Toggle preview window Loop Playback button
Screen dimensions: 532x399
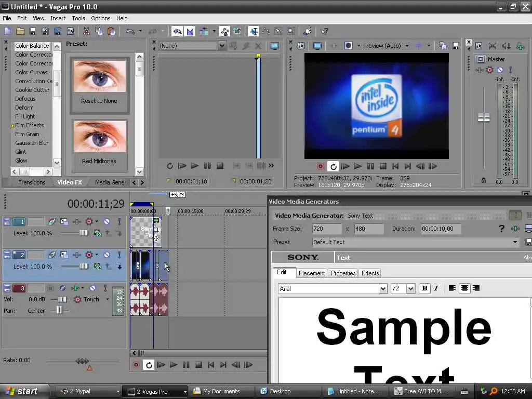333,166
